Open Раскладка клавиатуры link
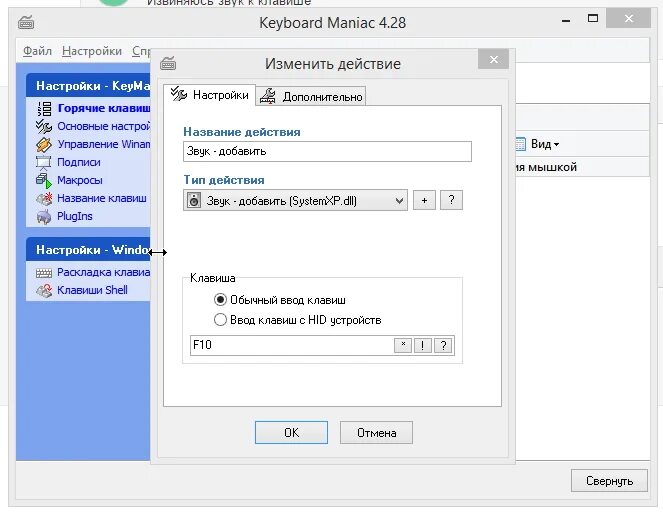This screenshot has width=663, height=525. (x=104, y=272)
